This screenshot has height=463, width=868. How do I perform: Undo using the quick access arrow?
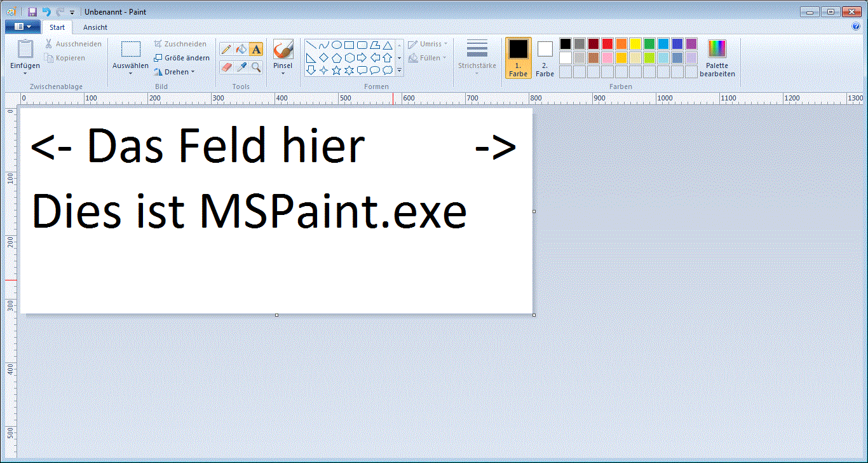coord(46,11)
